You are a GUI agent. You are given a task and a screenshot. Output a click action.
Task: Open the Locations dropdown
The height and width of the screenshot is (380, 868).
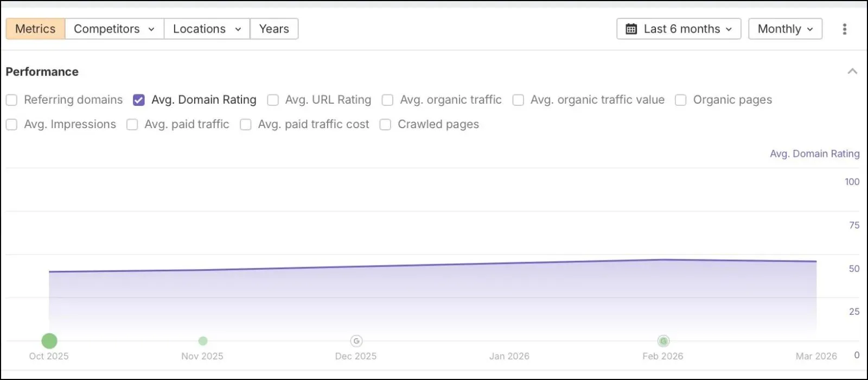click(207, 29)
